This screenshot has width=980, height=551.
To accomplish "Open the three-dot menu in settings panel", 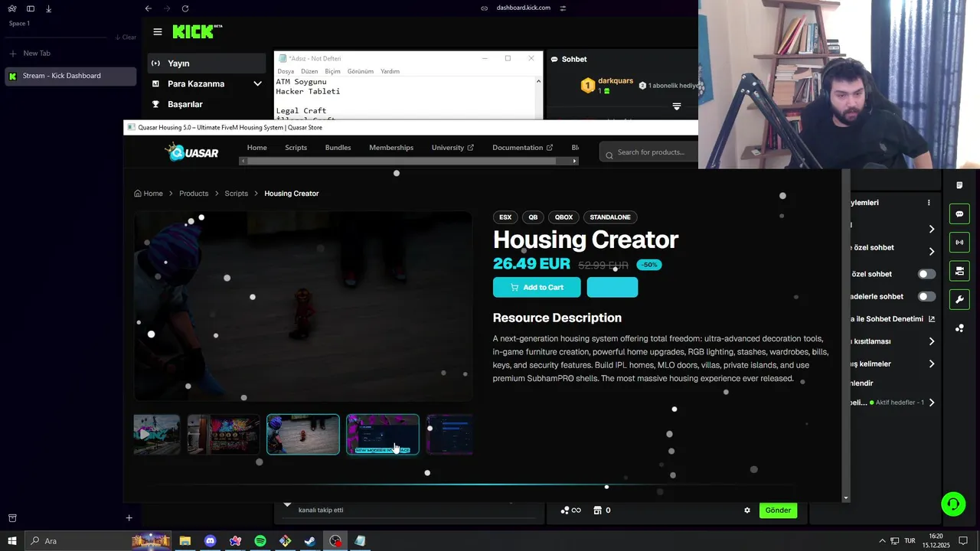I will [x=929, y=203].
